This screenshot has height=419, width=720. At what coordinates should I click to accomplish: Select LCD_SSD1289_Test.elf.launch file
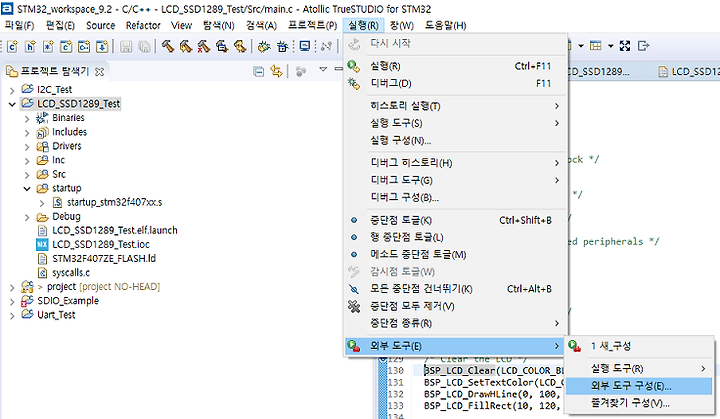[x=107, y=231]
